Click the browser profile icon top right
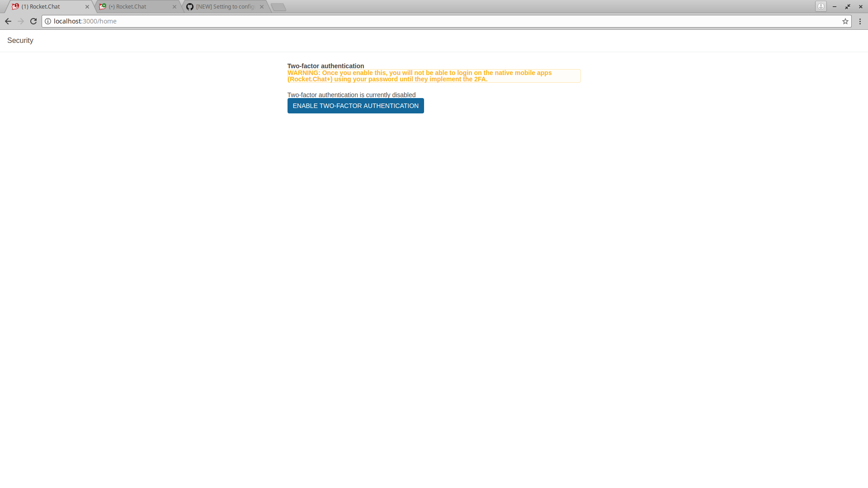The width and height of the screenshot is (868, 488). [x=821, y=6]
